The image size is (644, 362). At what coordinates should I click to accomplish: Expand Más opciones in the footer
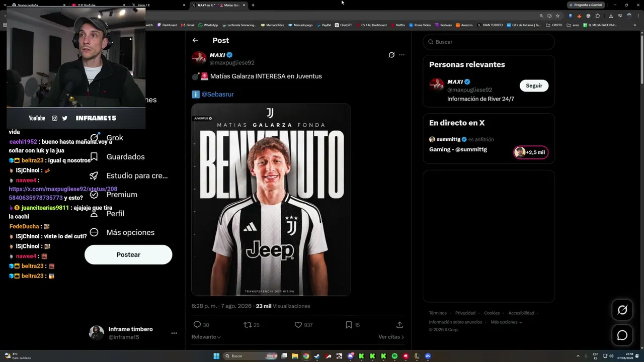click(x=506, y=322)
